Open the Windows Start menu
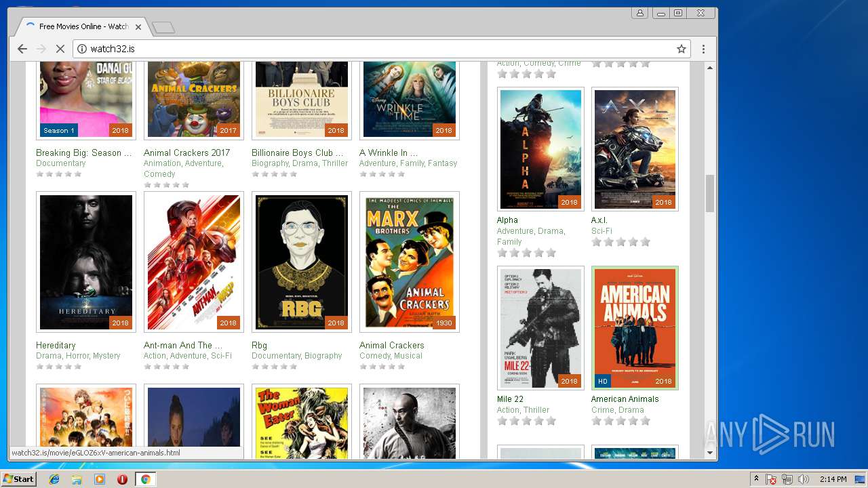Image resolution: width=868 pixels, height=488 pixels. [19, 479]
